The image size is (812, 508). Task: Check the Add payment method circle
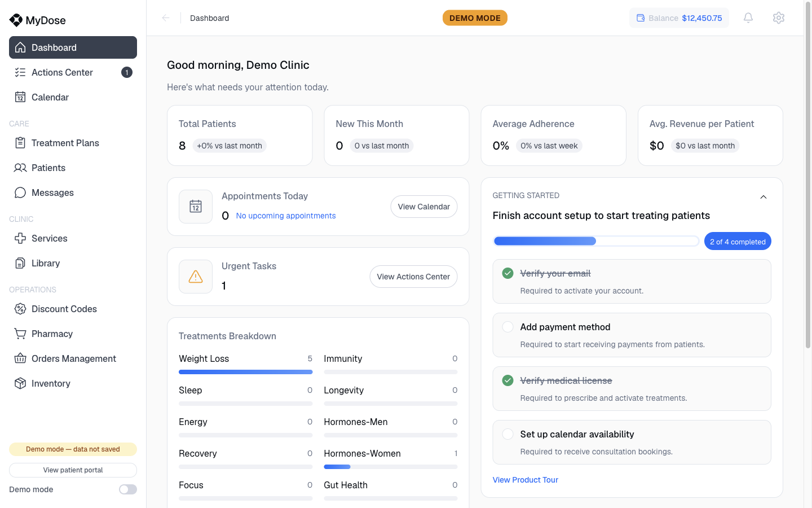508,327
